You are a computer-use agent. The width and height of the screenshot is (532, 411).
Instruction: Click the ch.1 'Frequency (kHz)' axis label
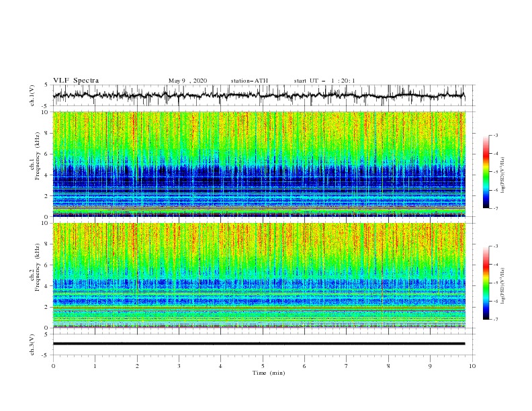pyautogui.click(x=38, y=156)
